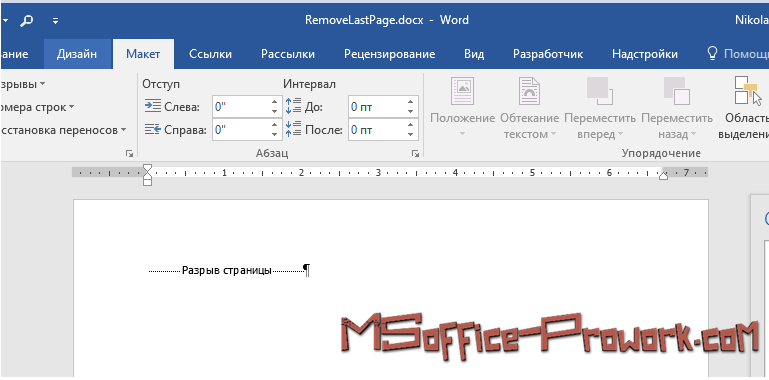This screenshot has height=380, width=769.
Task: Click the Переместить назад icon
Action: pyautogui.click(x=677, y=91)
